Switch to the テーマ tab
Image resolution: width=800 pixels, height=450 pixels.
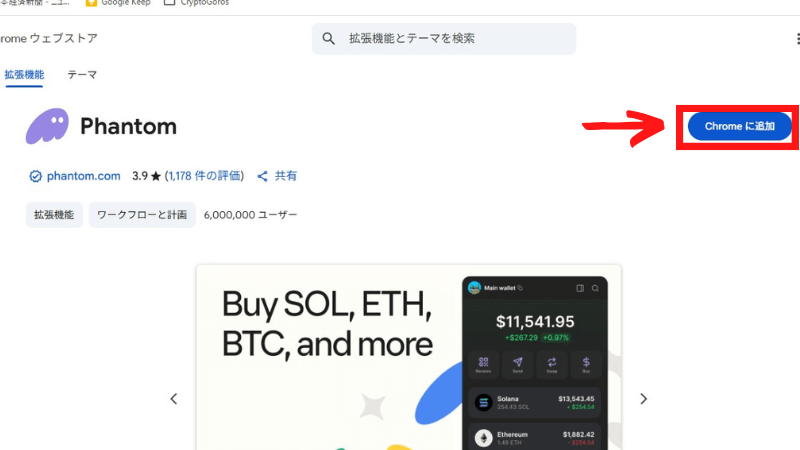tap(82, 75)
